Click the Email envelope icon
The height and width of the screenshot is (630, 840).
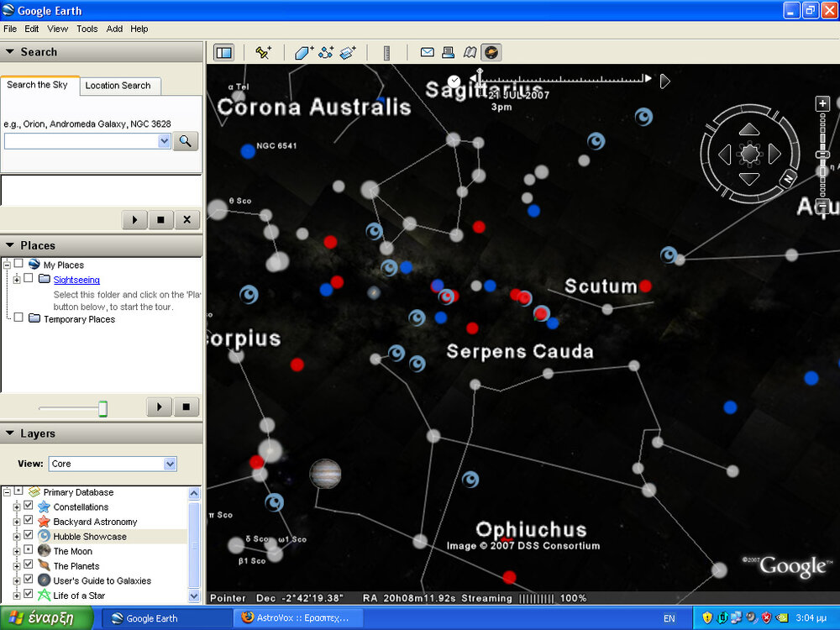[428, 53]
